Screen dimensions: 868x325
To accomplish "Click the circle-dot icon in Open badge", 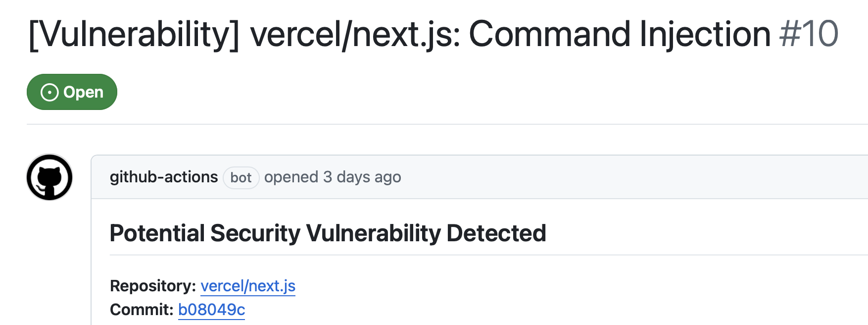I will pos(49,92).
